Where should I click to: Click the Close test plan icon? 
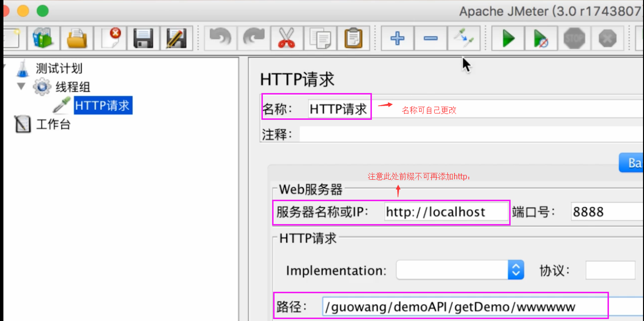[x=110, y=38]
